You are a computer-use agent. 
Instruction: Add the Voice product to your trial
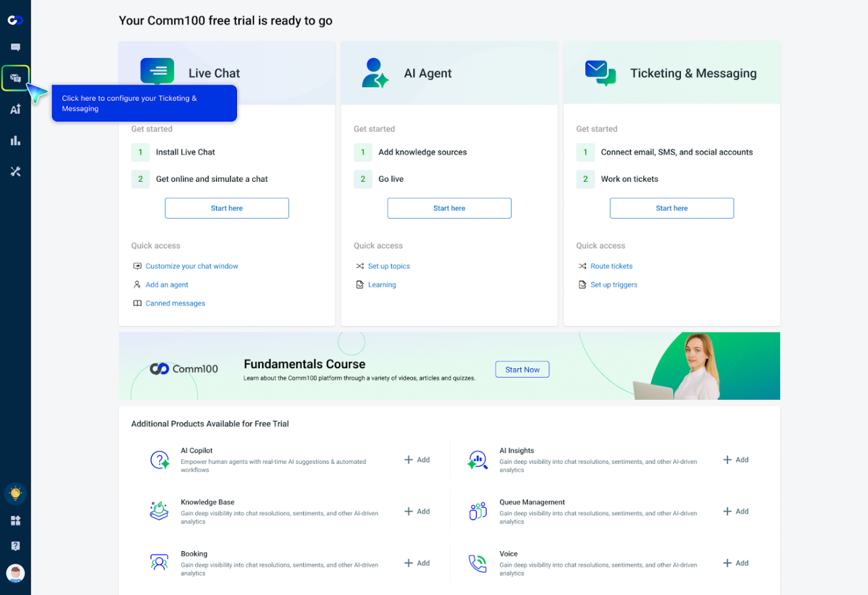[x=735, y=563]
